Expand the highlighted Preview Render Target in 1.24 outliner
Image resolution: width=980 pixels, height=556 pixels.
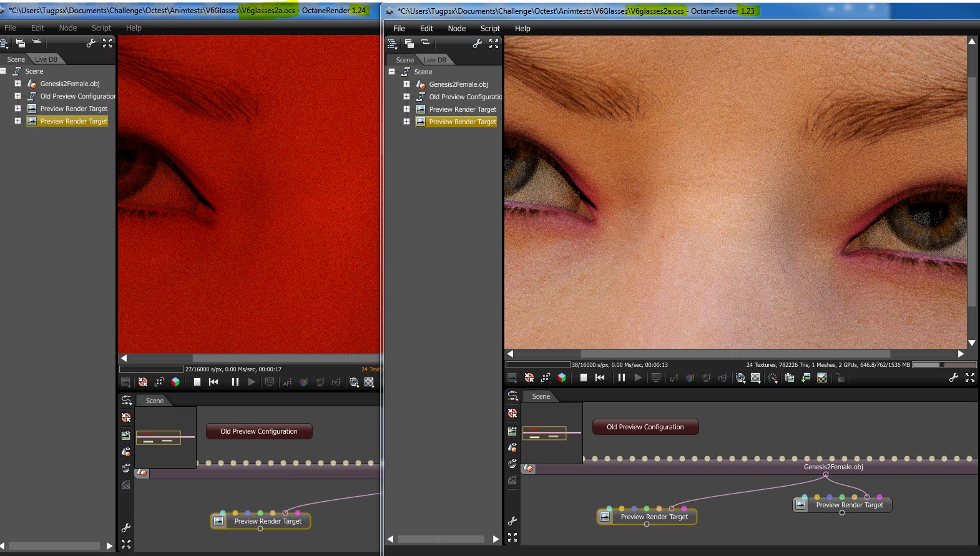(x=17, y=121)
